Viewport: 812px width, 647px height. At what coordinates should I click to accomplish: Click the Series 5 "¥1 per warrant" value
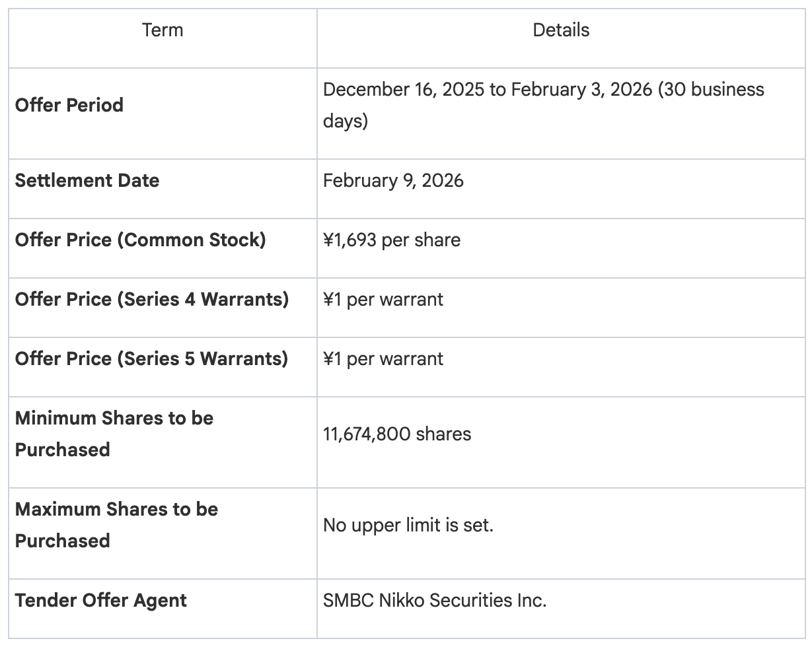[383, 359]
